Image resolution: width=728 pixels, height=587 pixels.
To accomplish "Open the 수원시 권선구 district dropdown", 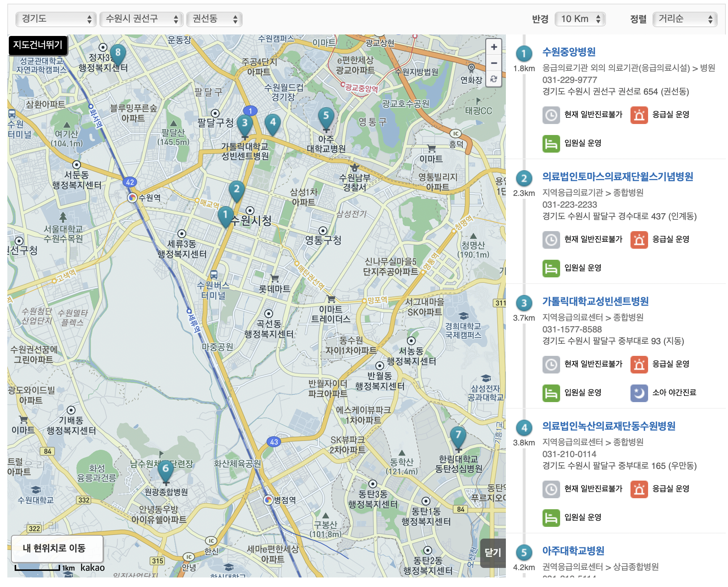I will (141, 19).
